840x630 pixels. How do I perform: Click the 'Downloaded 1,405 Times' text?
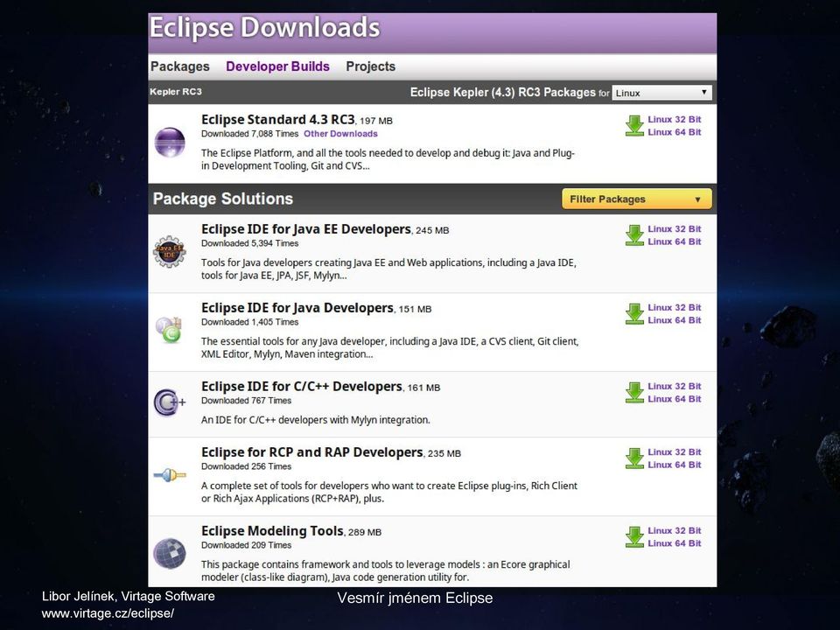pos(249,322)
